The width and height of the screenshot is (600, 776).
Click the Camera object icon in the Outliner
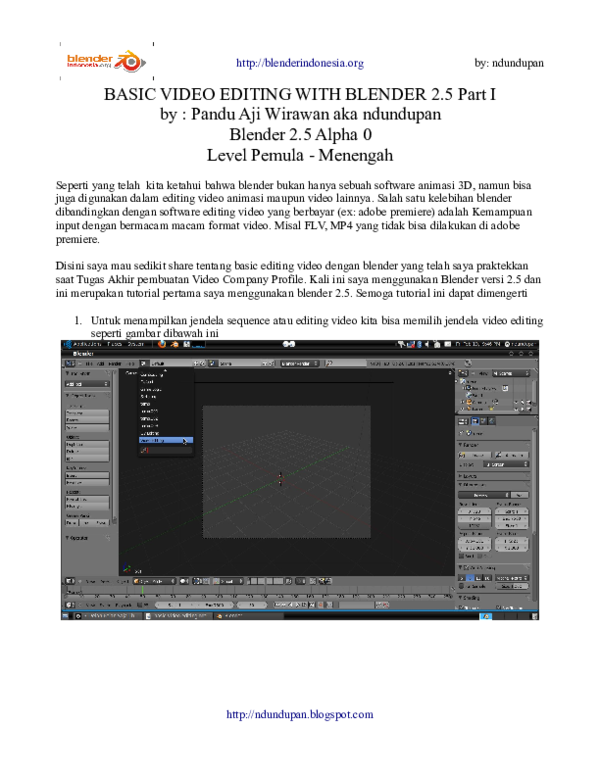[x=469, y=402]
